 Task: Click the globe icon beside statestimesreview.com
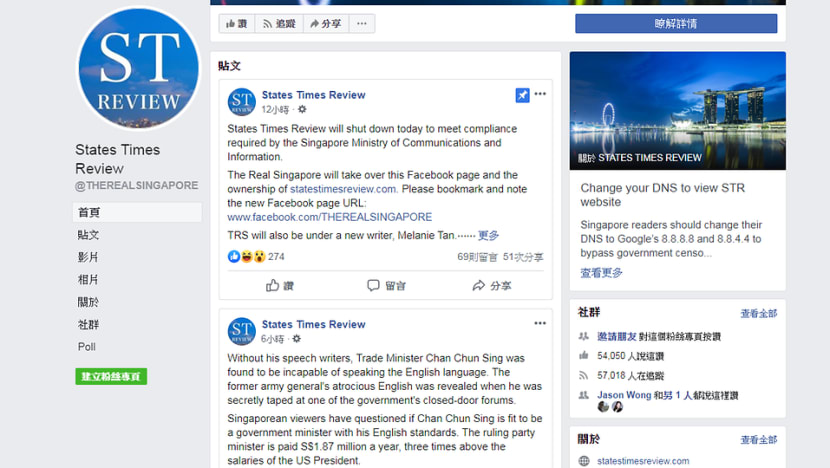tap(584, 461)
